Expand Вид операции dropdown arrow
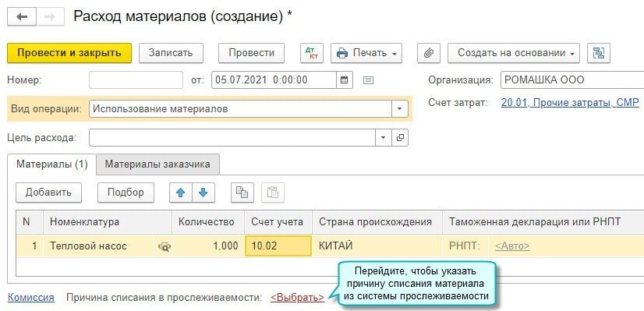This screenshot has width=644, height=311. pos(400,109)
